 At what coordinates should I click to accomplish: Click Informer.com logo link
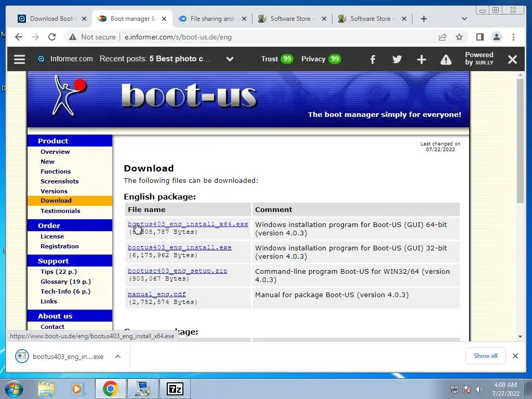[65, 59]
